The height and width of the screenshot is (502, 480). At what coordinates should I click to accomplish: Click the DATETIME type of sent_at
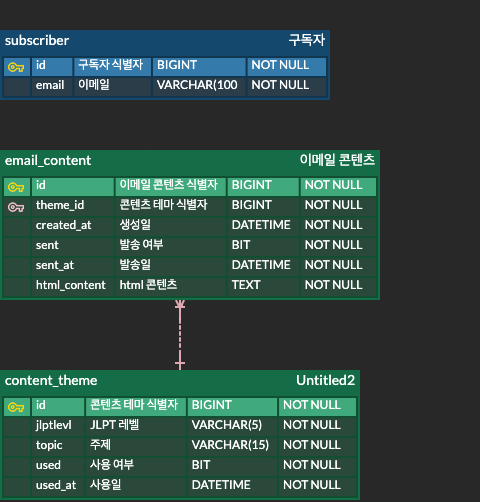[x=263, y=267]
